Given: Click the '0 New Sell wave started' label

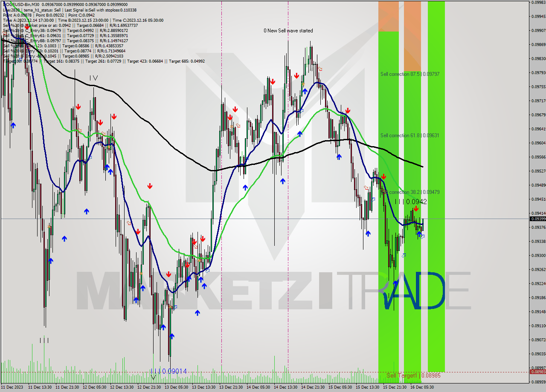Looking at the screenshot, I should coord(288,31).
